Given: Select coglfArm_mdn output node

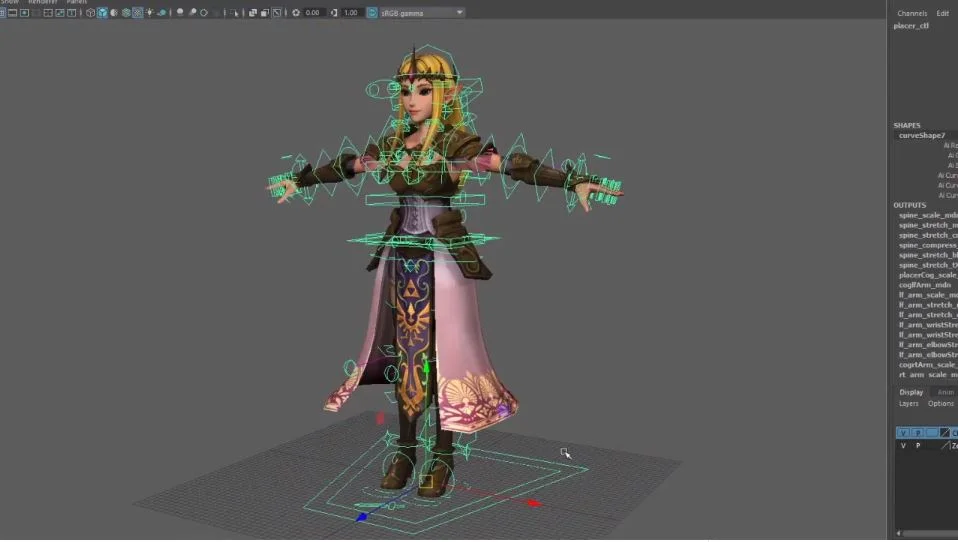Looking at the screenshot, I should (x=925, y=285).
